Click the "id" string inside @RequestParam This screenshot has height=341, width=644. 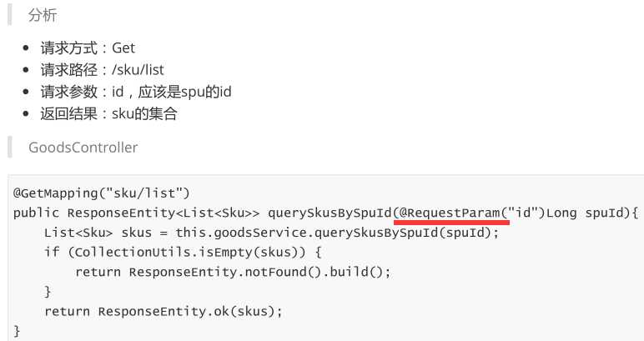tap(526, 212)
